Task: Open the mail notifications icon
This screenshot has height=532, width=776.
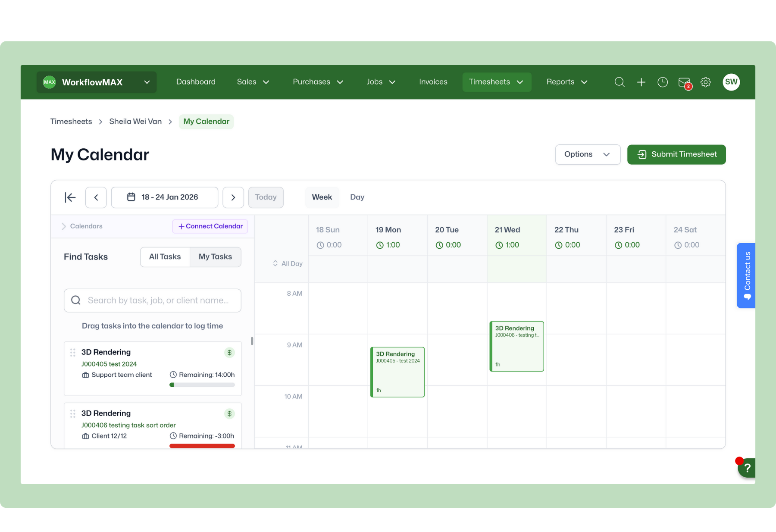Action: tap(684, 82)
